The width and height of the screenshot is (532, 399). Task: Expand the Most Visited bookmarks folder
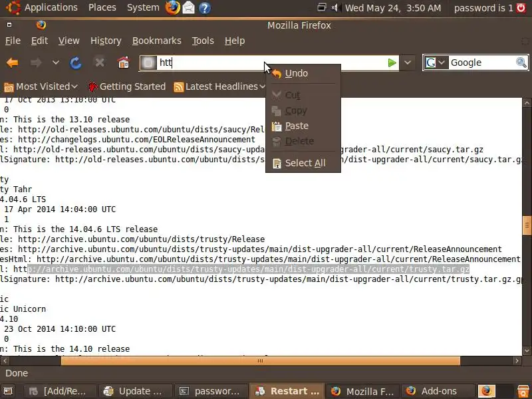(x=41, y=87)
